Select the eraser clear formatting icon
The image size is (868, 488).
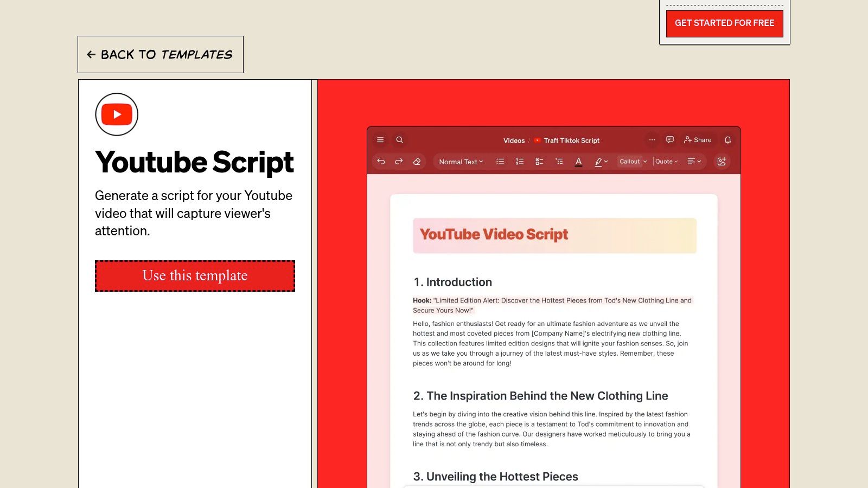pyautogui.click(x=417, y=162)
